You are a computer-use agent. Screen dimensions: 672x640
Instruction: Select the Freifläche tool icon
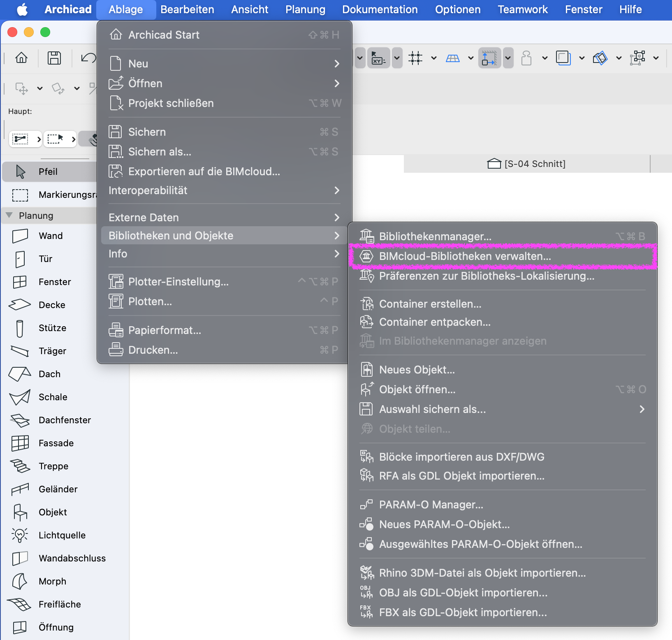(19, 605)
